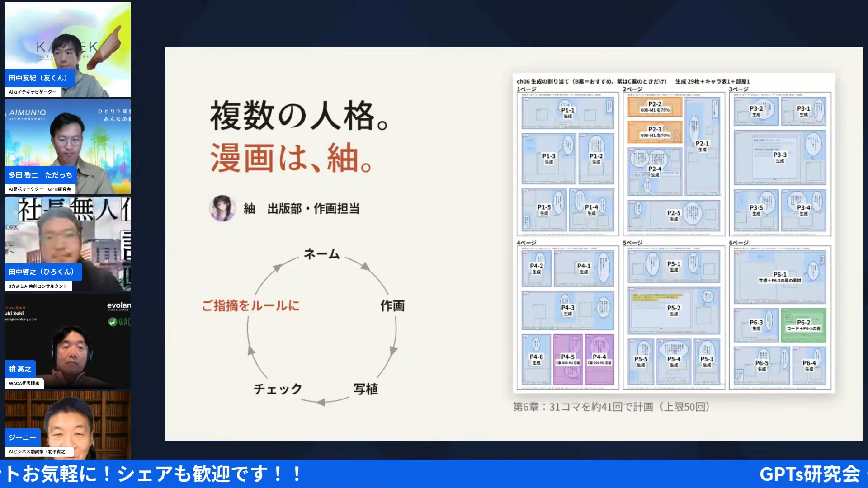Click the 3方よしAI共創コンサルタント caption
Screen dimensions: 868x488
(38, 286)
